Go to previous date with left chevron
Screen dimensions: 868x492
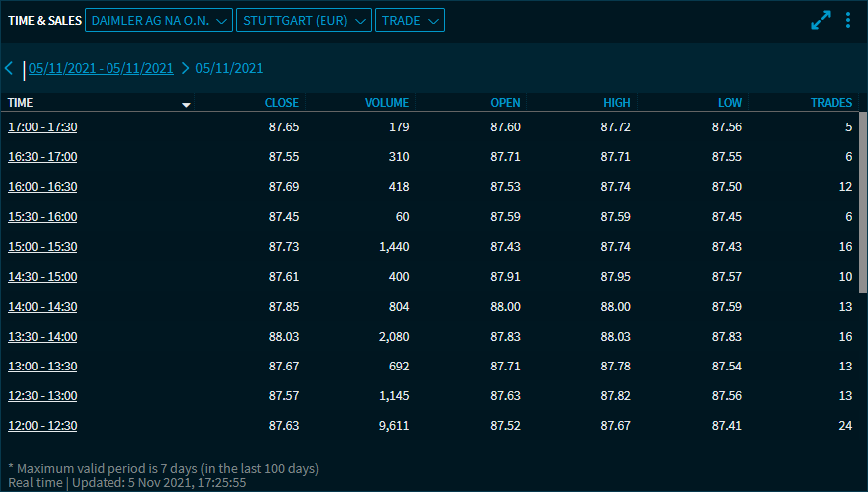[9, 68]
